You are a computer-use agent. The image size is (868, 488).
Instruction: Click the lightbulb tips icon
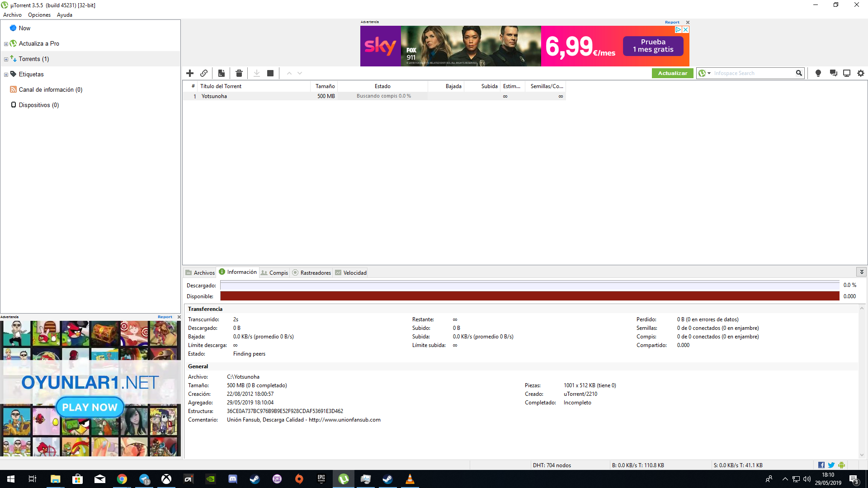[818, 73]
